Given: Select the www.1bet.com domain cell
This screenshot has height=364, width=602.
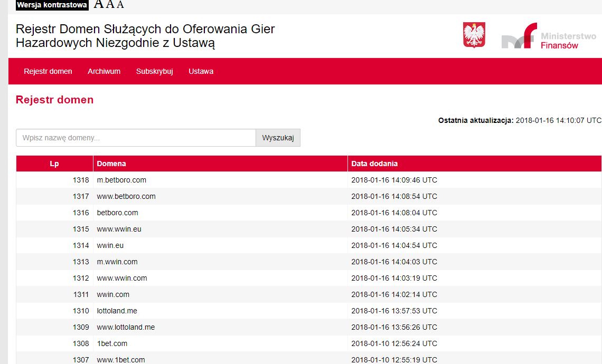Looking at the screenshot, I should pos(120,360).
